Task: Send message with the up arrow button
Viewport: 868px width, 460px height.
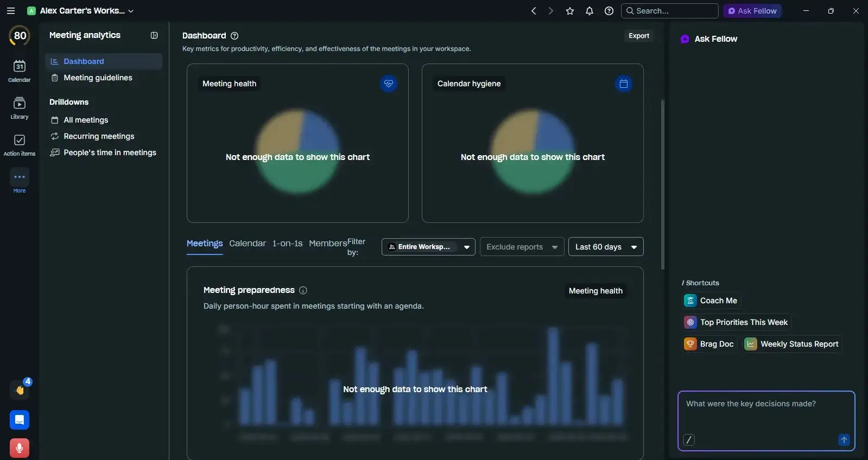Action: [x=844, y=440]
